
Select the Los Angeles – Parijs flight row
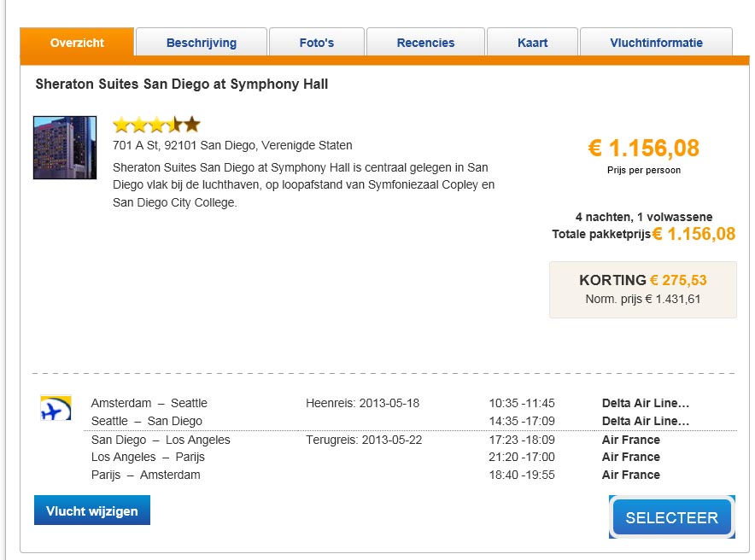(x=148, y=457)
